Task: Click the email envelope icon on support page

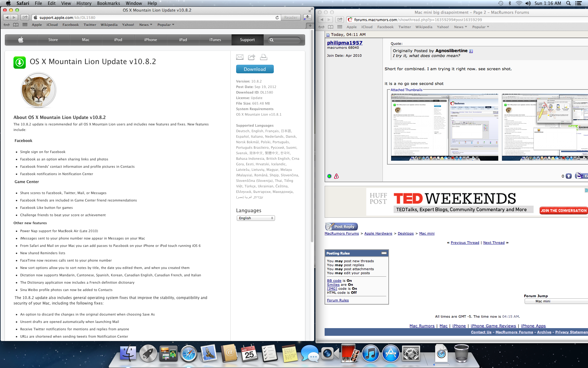Action: pyautogui.click(x=240, y=57)
